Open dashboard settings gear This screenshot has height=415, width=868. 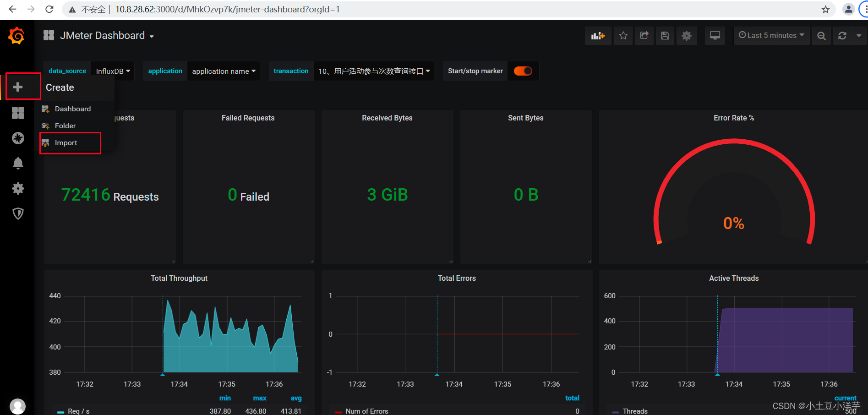tap(687, 36)
